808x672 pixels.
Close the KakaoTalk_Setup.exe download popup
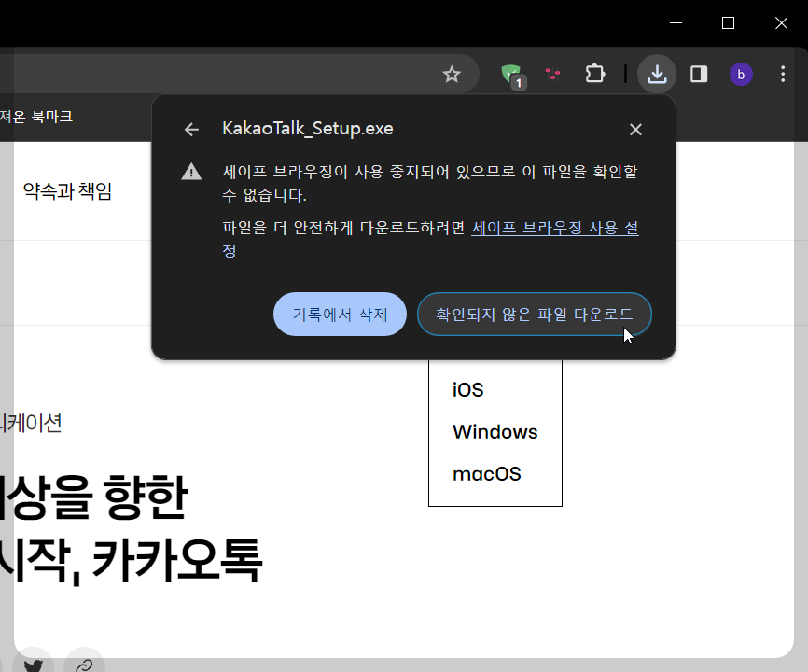(635, 130)
